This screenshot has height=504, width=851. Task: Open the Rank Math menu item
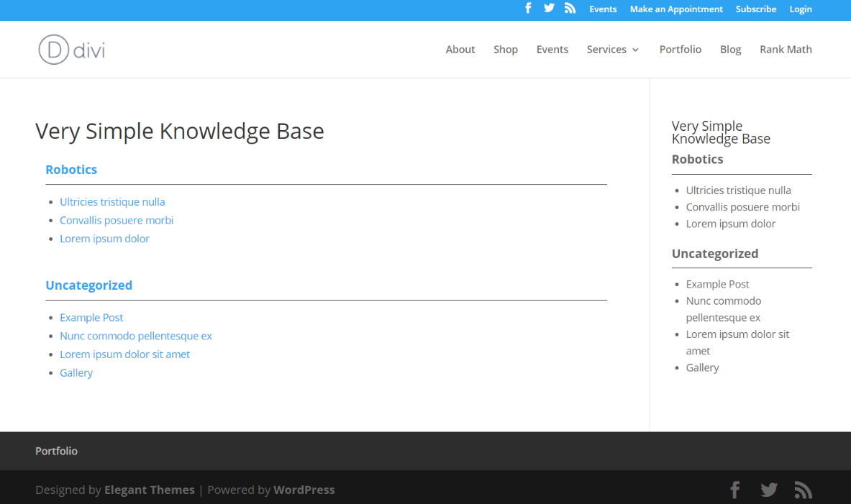(786, 50)
